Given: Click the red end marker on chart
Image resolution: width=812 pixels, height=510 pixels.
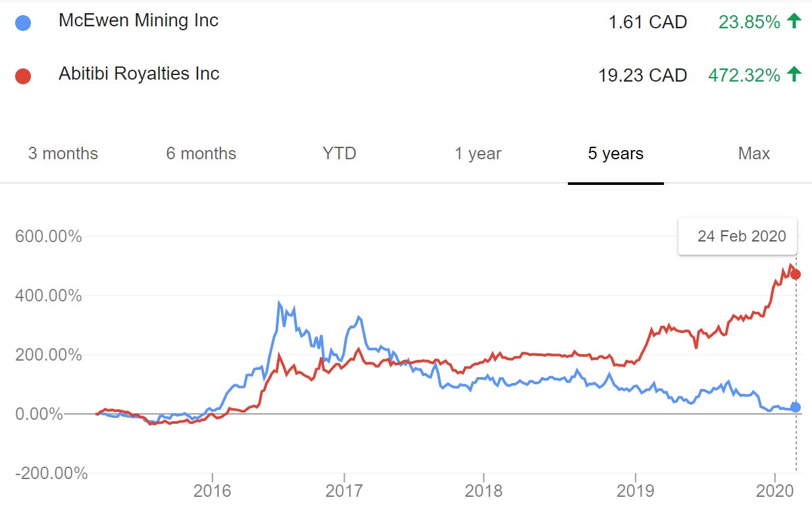Looking at the screenshot, I should [x=796, y=274].
